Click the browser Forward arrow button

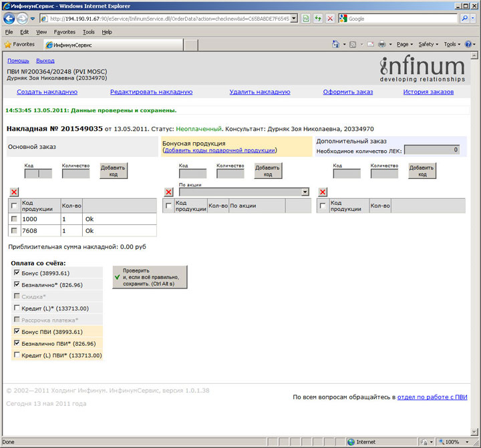(22, 19)
